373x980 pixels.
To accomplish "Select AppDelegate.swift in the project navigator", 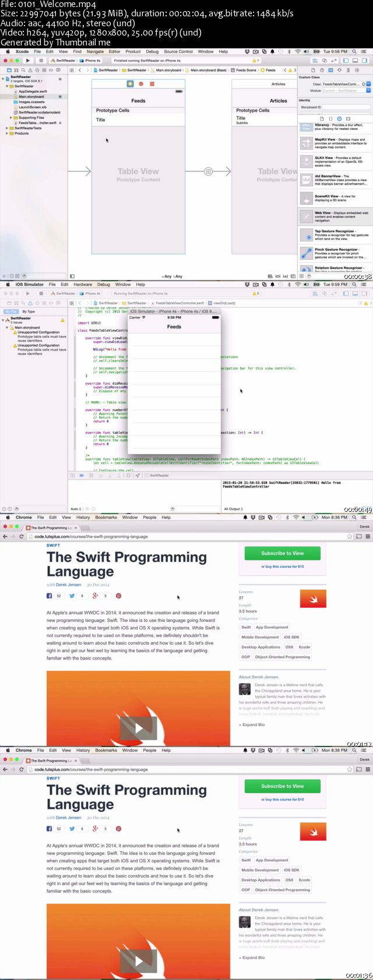I will [32, 91].
